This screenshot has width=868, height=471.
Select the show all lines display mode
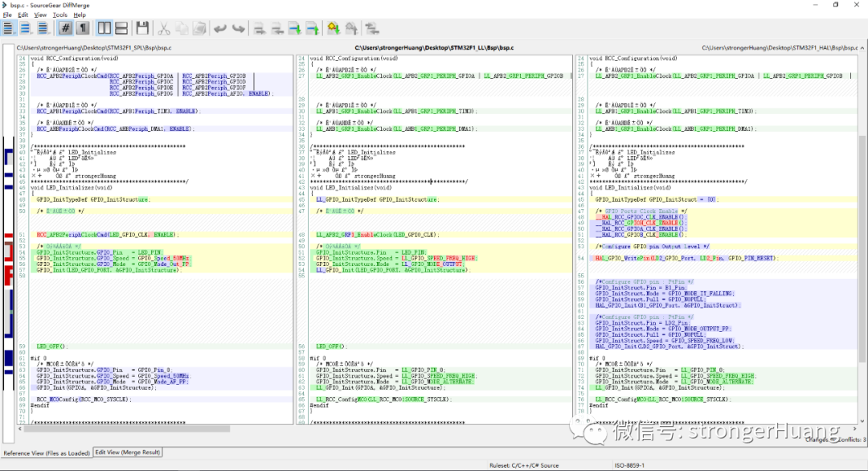8,28
